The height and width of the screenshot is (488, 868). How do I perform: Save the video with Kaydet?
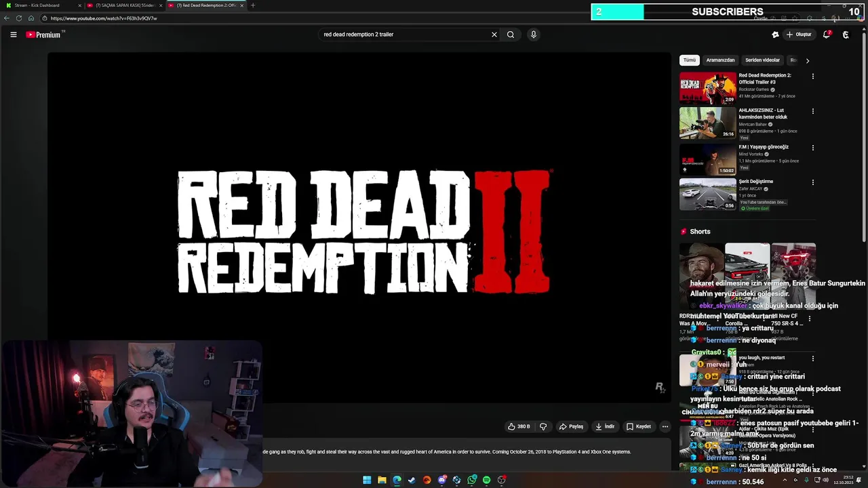coord(639,426)
